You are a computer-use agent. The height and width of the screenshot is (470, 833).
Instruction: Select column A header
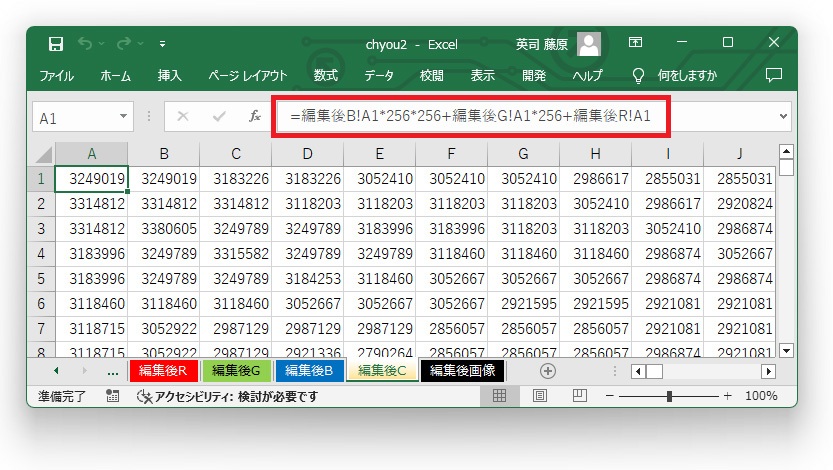click(91, 154)
